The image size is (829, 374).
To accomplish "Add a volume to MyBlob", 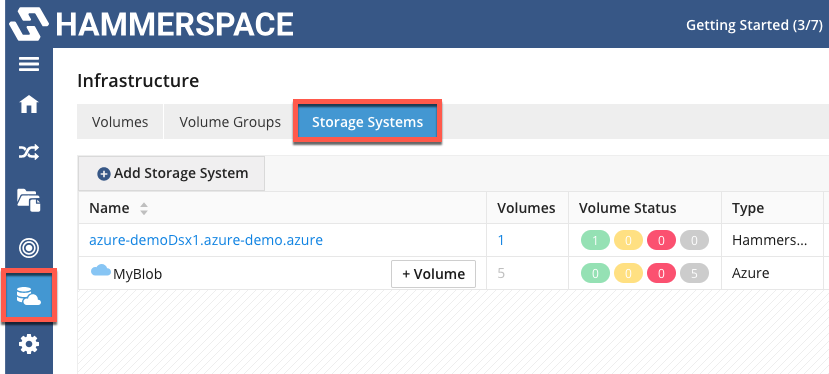I will coord(434,274).
